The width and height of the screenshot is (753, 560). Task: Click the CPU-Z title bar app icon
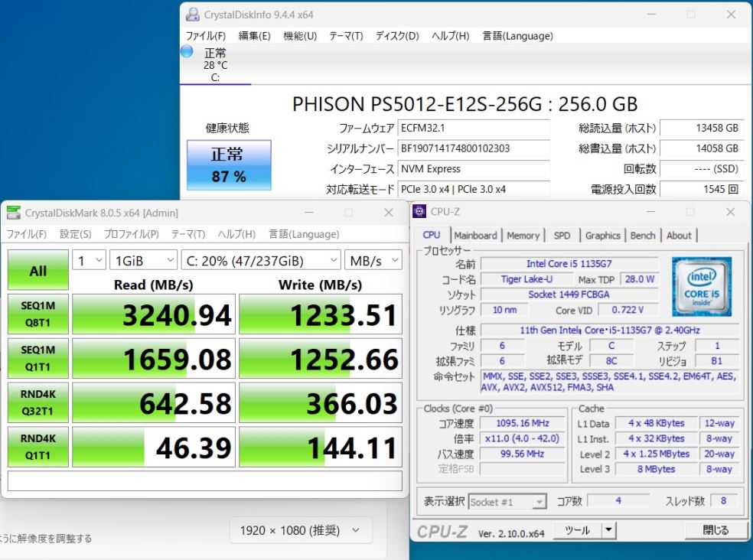coord(419,211)
